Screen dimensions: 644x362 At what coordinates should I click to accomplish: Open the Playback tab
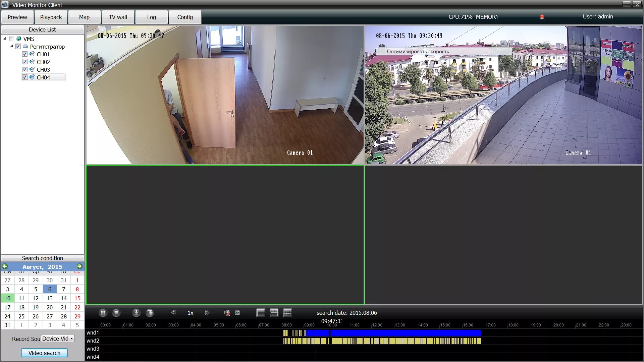pyautogui.click(x=51, y=17)
